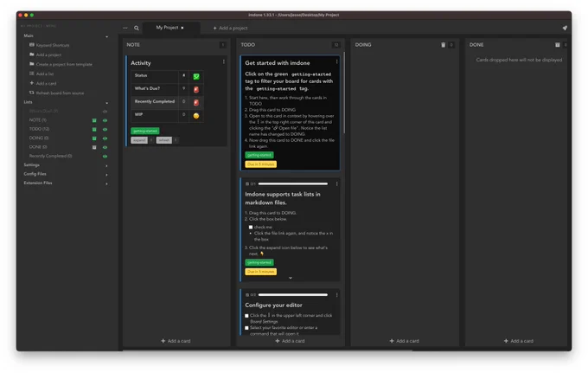Image resolution: width=588 pixels, height=373 pixels.
Task: Select Create a project from template
Action: click(x=61, y=64)
